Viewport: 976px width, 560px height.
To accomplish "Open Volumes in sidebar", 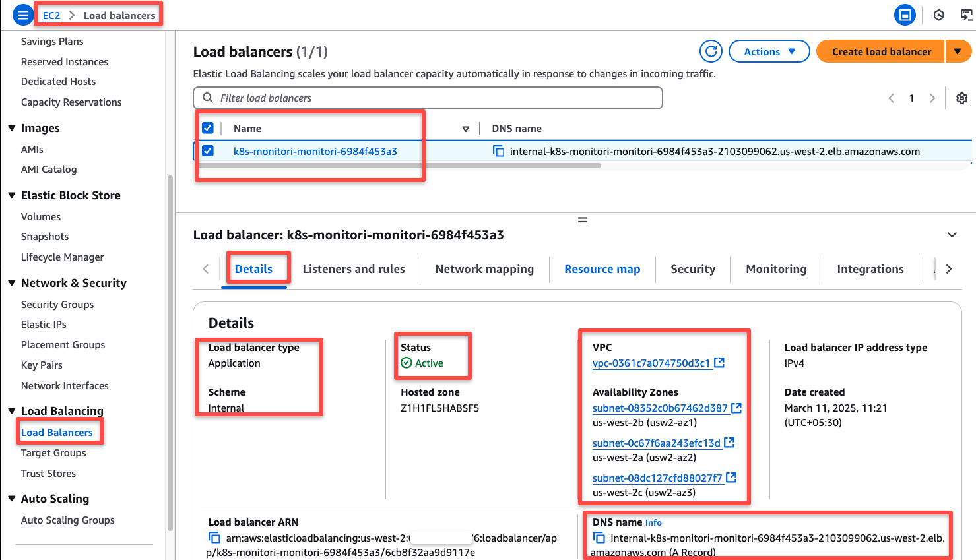I will coord(41,216).
